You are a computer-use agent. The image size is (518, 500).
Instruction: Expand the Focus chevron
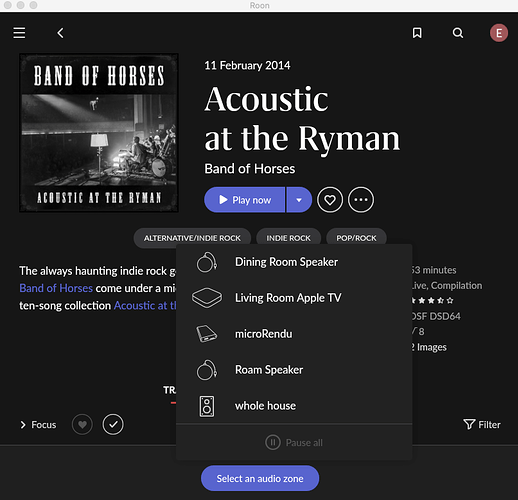pos(23,425)
